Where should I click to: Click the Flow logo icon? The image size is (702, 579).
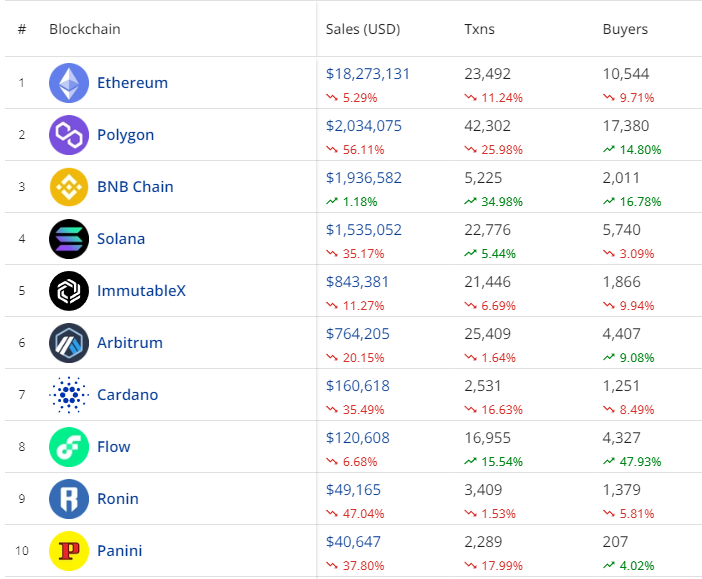(69, 446)
